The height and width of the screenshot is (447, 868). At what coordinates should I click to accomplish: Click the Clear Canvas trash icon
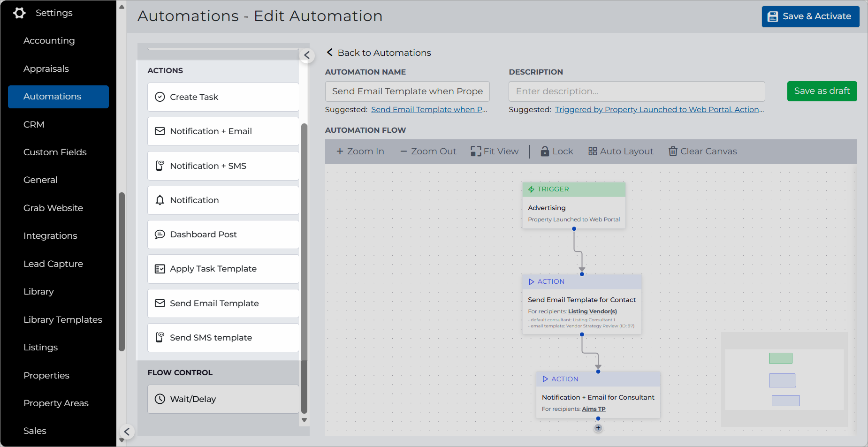(673, 152)
